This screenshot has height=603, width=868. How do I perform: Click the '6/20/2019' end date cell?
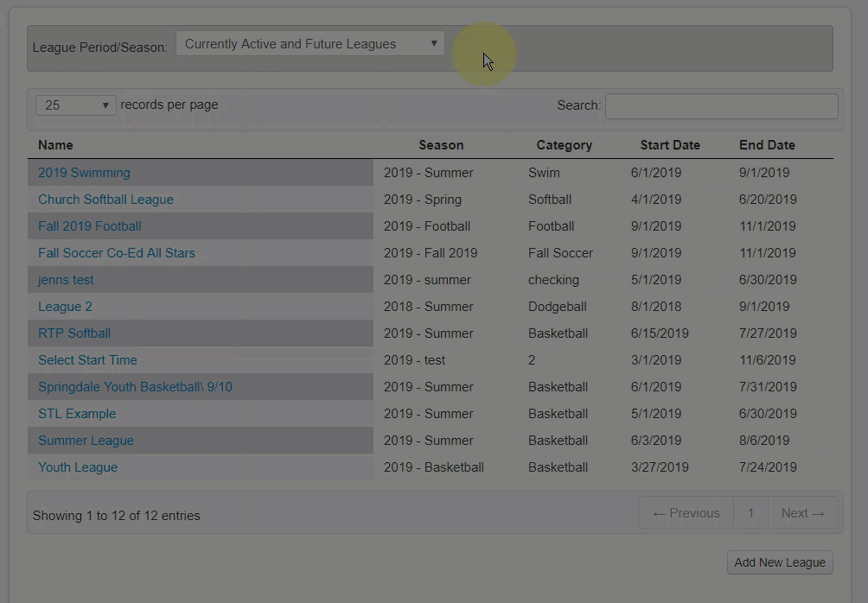pos(768,200)
